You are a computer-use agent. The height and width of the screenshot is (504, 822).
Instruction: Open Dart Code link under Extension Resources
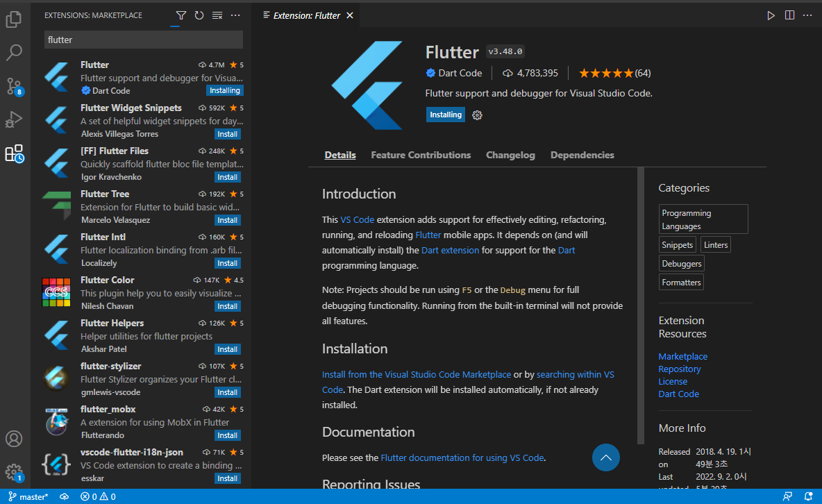tap(678, 394)
